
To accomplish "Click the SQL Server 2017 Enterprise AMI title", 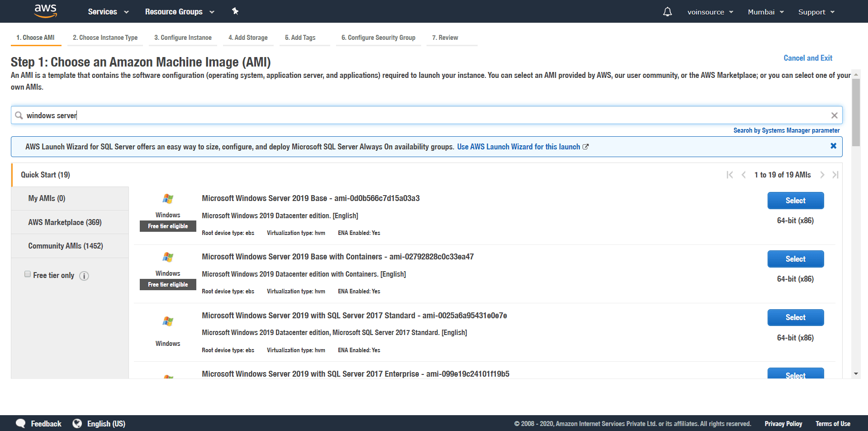I will click(x=356, y=374).
